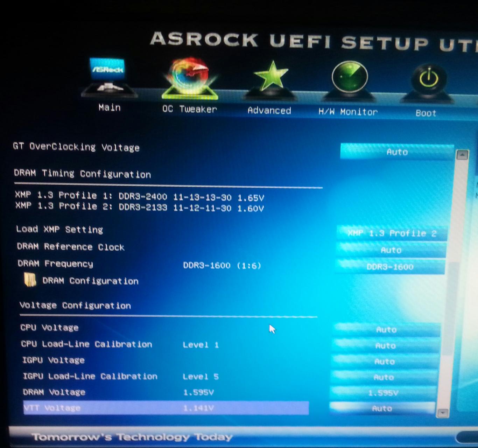Open GT OverClocking Voltage Auto dropdown
The width and height of the screenshot is (478, 448).
pyautogui.click(x=397, y=152)
